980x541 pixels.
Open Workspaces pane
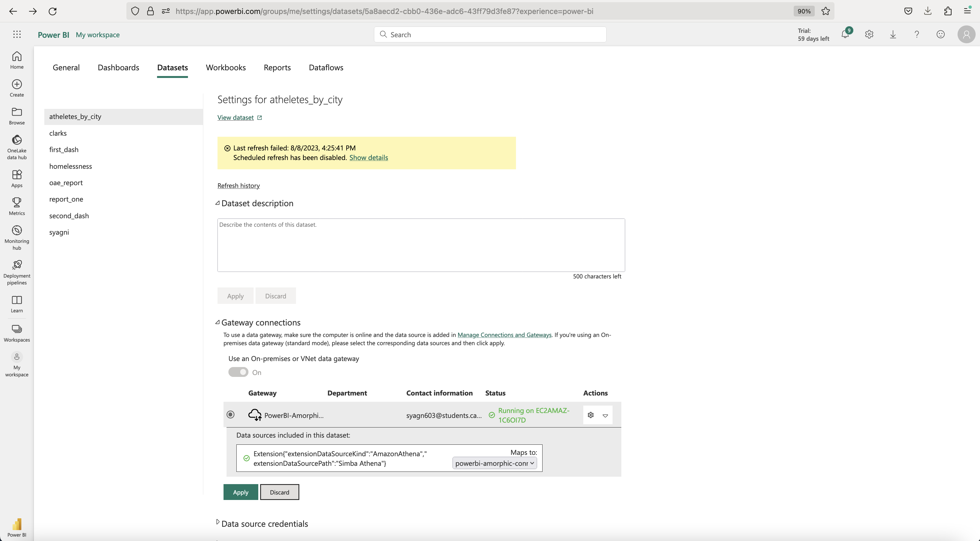tap(17, 333)
